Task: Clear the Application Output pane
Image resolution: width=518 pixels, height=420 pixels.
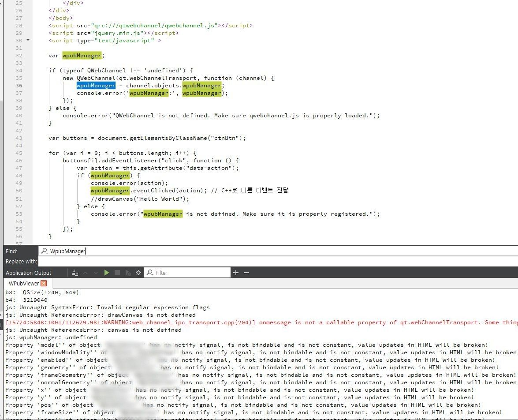Action: point(75,273)
